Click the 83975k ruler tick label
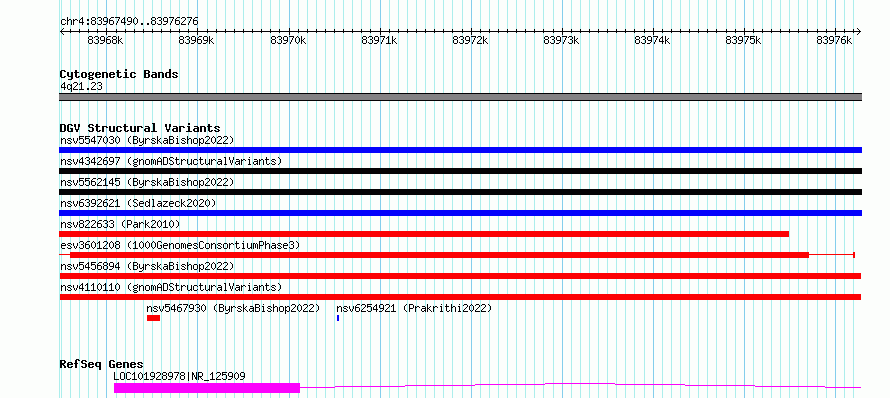The image size is (890, 398). tap(744, 41)
